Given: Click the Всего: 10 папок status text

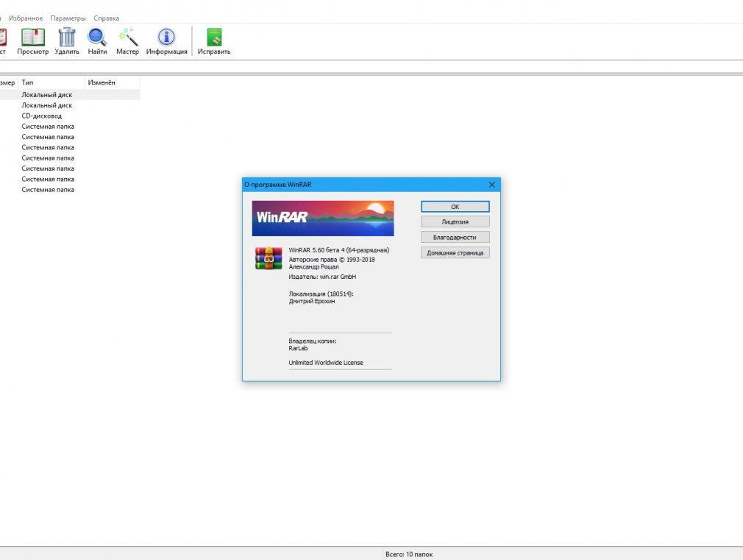Looking at the screenshot, I should click(x=409, y=554).
